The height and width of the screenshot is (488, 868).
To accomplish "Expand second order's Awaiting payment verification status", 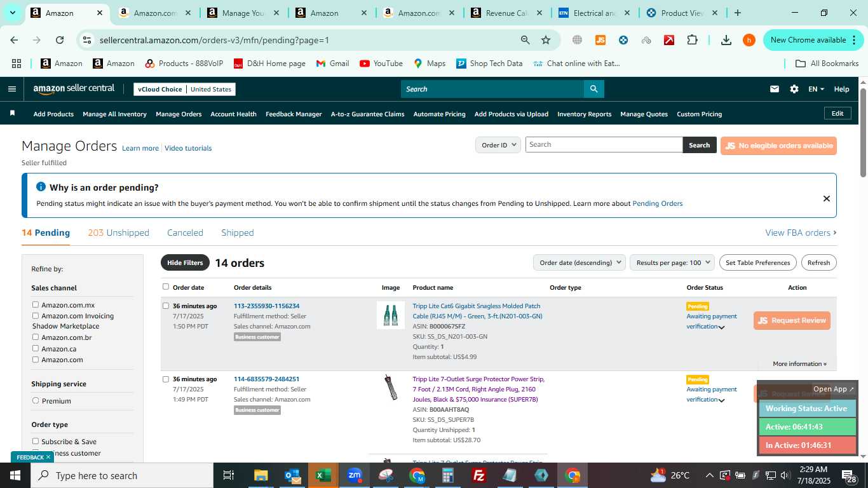I will click(x=721, y=400).
